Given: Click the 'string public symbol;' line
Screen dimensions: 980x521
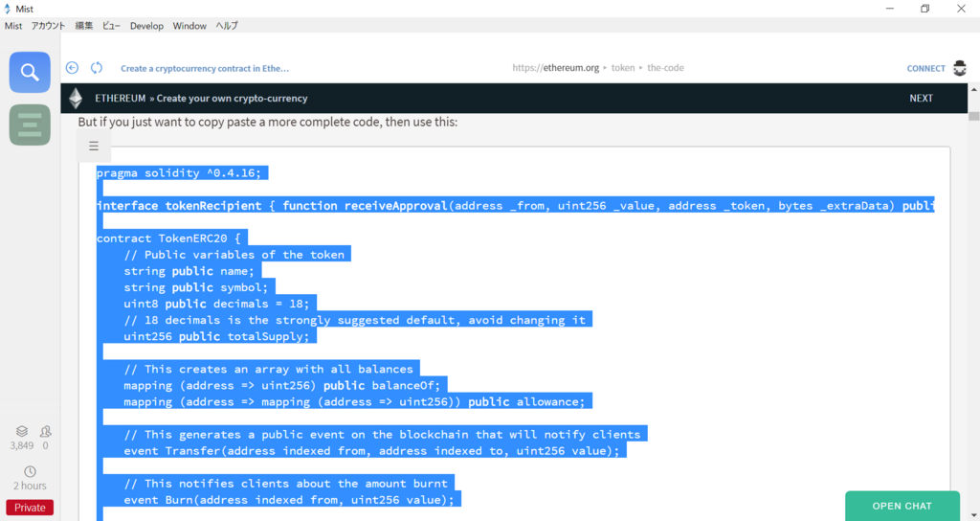Looking at the screenshot, I should click(x=195, y=287).
